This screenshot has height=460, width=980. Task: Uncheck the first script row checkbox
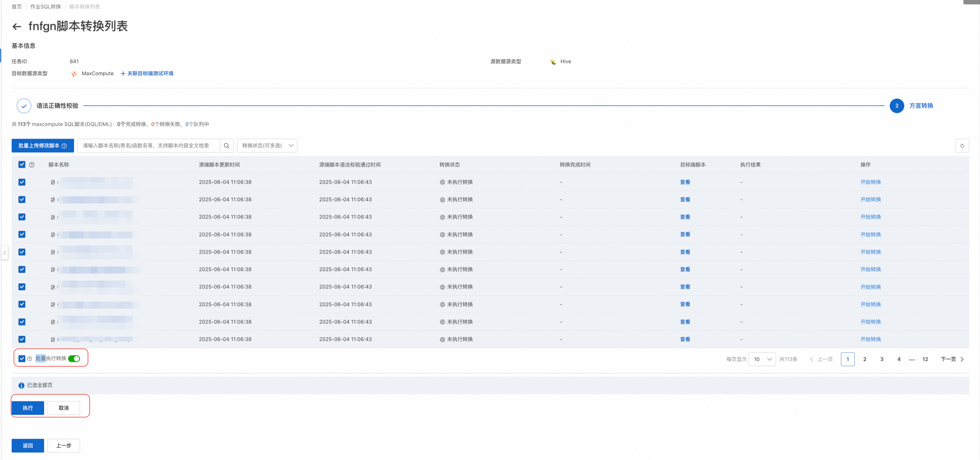22,182
